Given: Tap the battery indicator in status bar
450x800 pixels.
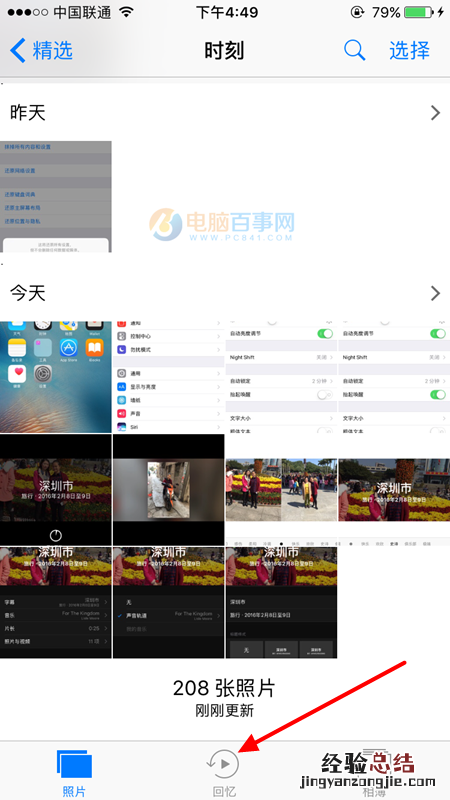Looking at the screenshot, I should 418,12.
